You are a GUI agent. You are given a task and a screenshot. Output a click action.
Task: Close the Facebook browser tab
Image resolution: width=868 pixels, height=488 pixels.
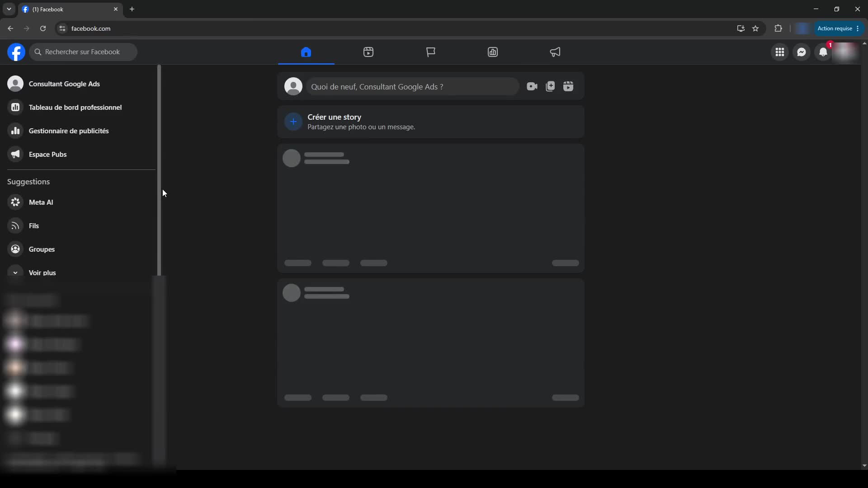[x=116, y=9]
